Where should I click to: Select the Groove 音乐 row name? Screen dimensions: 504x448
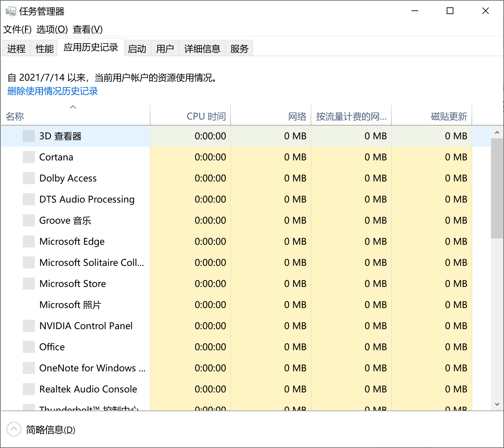pos(65,220)
